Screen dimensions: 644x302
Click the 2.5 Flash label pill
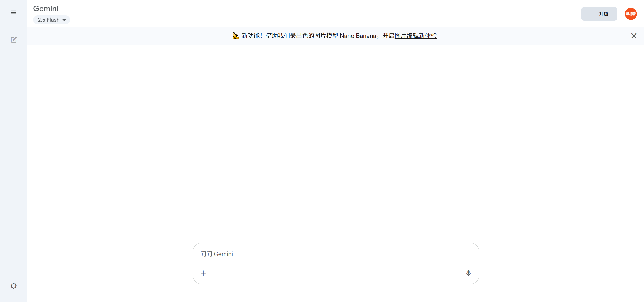click(49, 20)
